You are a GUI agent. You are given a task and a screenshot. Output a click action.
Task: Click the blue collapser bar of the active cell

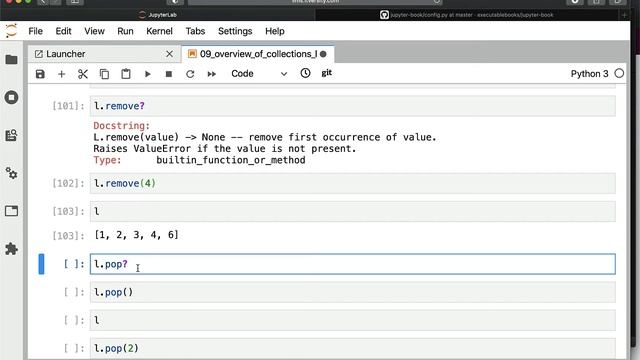[x=41, y=264]
